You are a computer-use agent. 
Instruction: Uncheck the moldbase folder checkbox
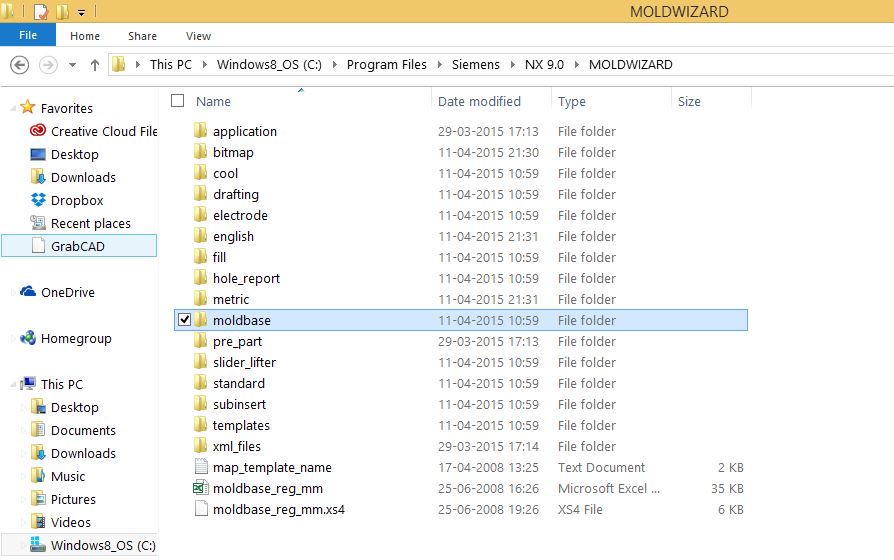click(x=184, y=320)
